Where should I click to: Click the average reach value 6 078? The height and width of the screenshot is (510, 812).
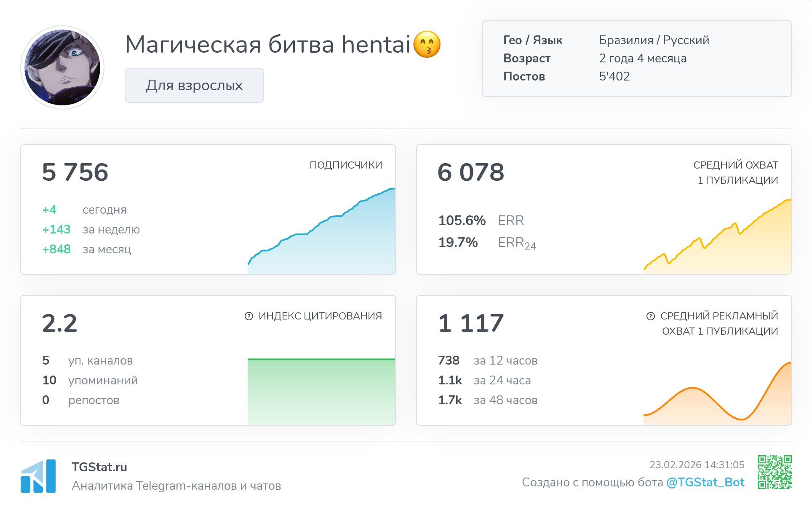(x=470, y=172)
